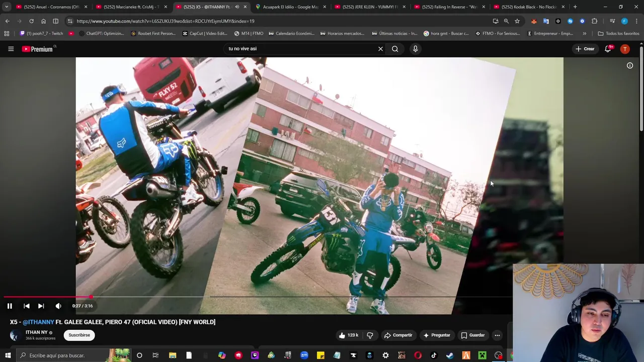Open the tab search dropdown arrow
The height and width of the screenshot is (362, 644).
click(x=6, y=7)
